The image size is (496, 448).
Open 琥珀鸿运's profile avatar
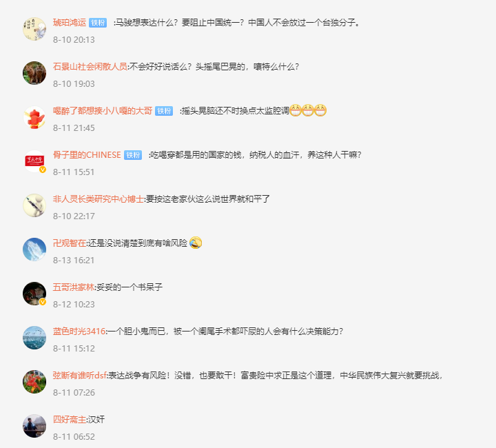tap(34, 29)
